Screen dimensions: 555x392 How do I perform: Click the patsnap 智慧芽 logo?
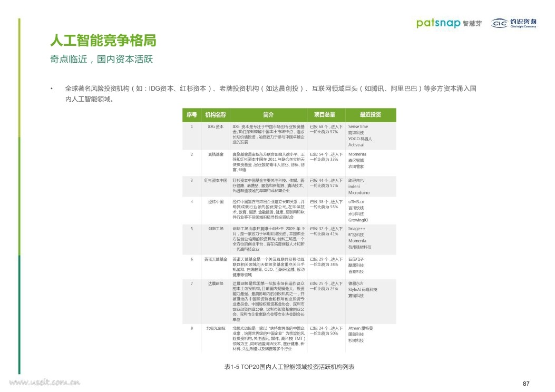pyautogui.click(x=449, y=23)
